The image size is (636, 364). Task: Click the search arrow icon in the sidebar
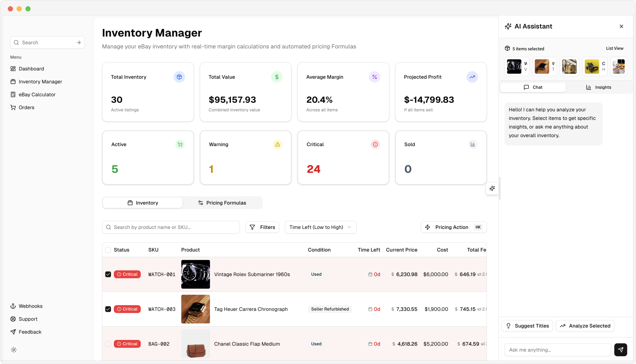pos(79,43)
